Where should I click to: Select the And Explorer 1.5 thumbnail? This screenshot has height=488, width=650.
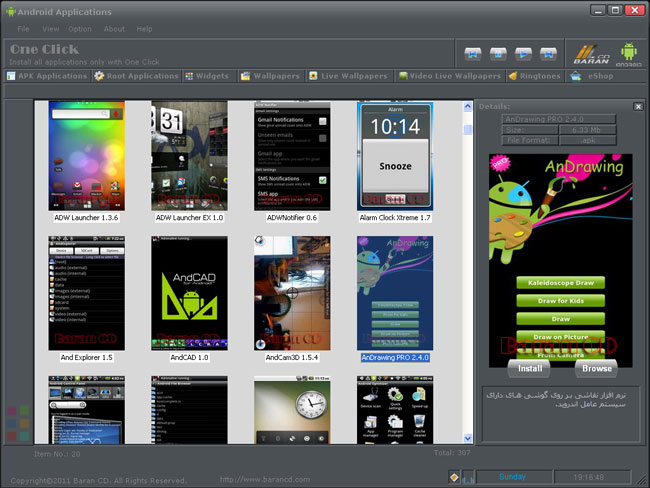[x=87, y=293]
